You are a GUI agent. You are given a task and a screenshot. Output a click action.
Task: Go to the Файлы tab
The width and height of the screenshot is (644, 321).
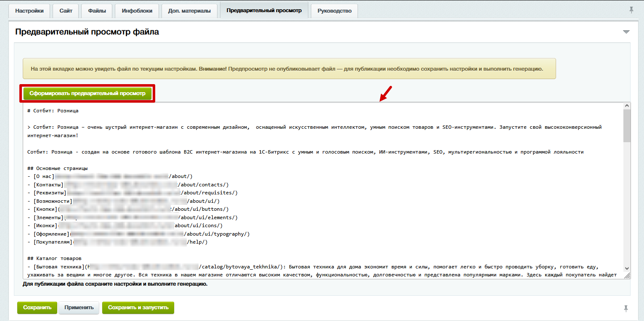97,11
